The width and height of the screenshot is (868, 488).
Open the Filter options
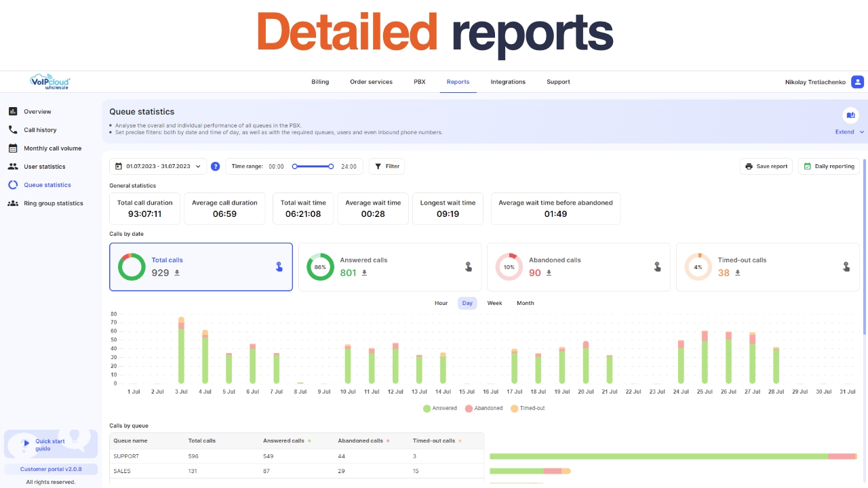tap(387, 166)
